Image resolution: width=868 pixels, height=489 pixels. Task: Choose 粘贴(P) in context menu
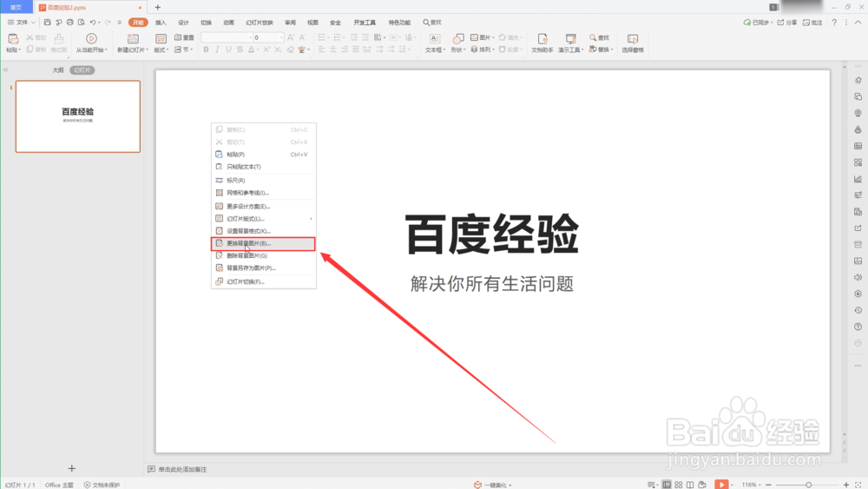tap(264, 155)
